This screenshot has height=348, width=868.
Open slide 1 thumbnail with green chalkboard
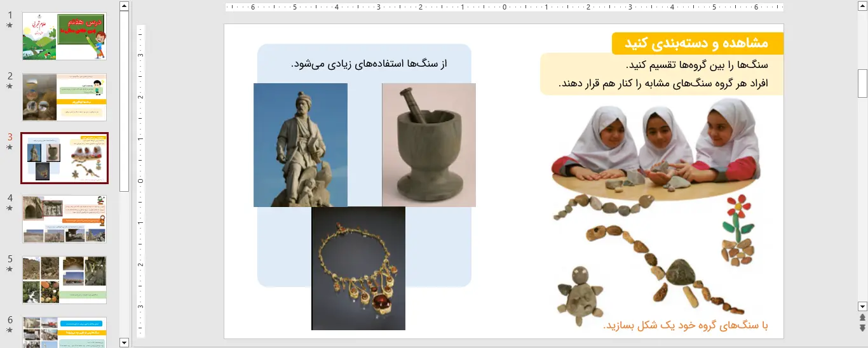64,36
